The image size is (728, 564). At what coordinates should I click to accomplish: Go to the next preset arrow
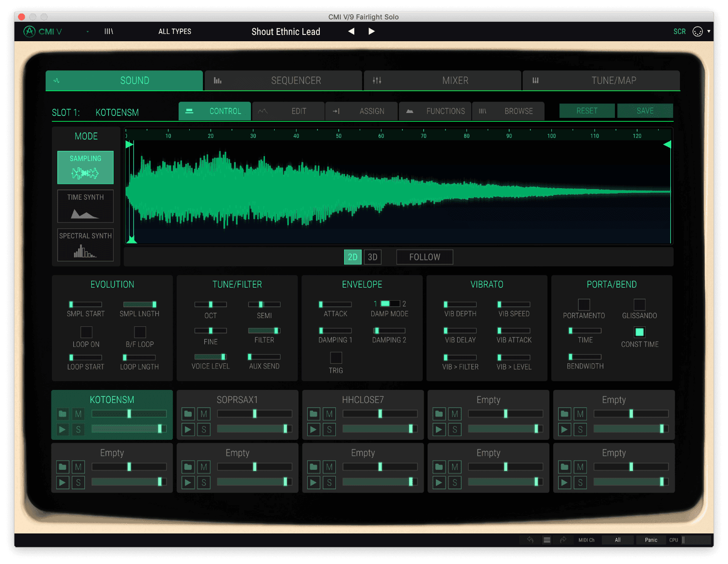pos(371,32)
